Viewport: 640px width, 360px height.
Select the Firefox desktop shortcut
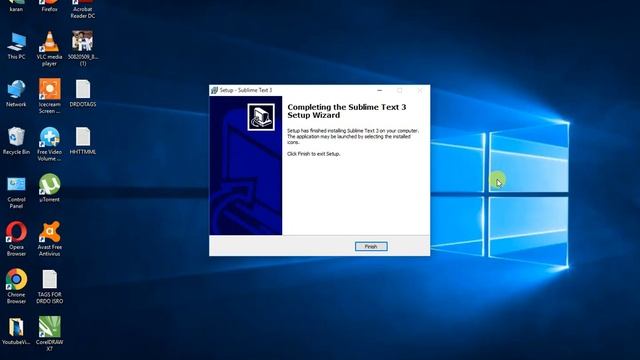click(49, 6)
